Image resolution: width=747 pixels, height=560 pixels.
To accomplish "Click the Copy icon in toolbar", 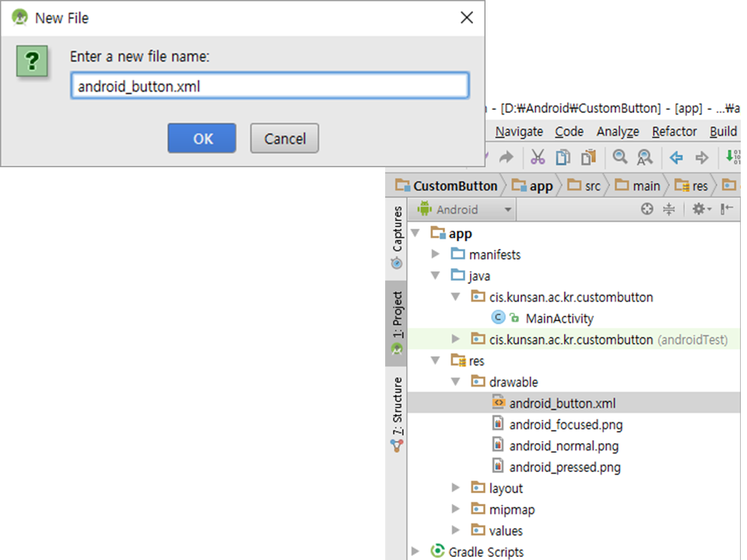I will tap(563, 157).
